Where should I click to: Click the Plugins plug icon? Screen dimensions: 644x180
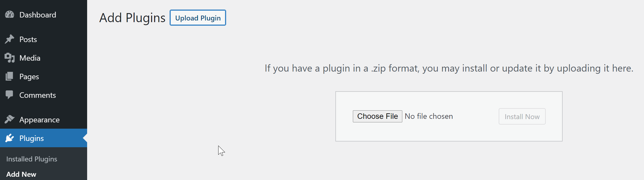tap(10, 138)
